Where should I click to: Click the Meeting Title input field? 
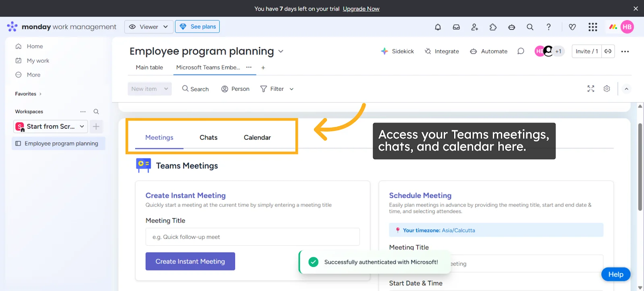pos(252,237)
